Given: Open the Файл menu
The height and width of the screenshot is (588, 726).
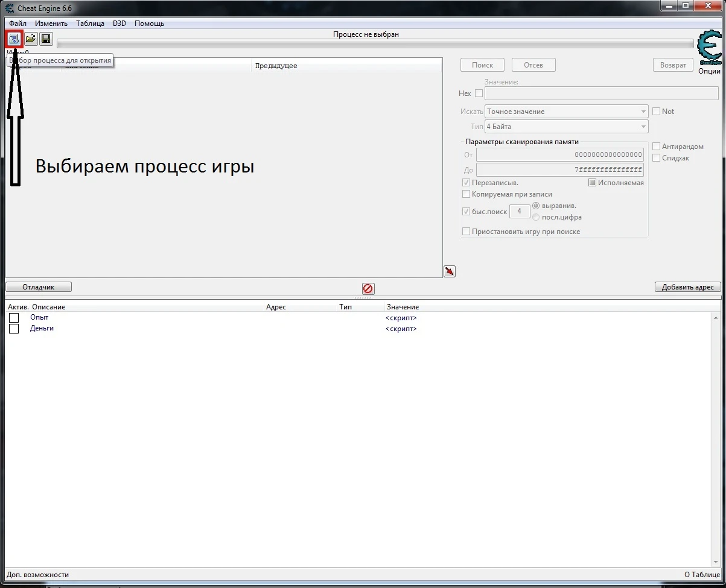Looking at the screenshot, I should pyautogui.click(x=18, y=24).
